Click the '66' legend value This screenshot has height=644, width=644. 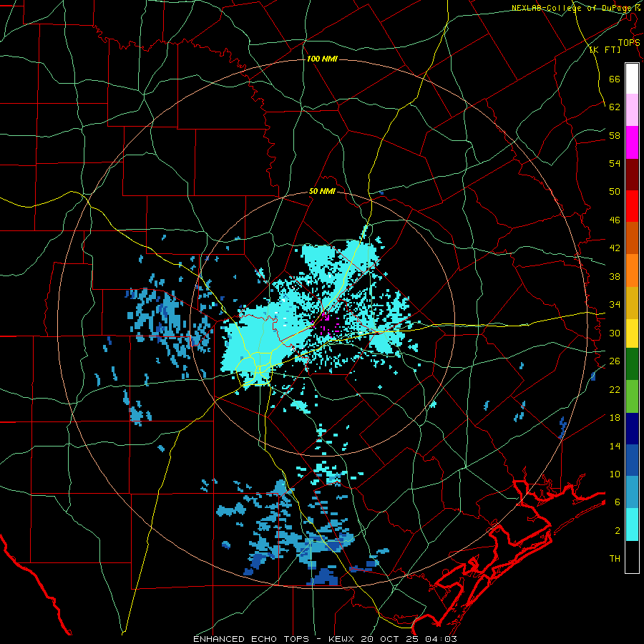615,79
